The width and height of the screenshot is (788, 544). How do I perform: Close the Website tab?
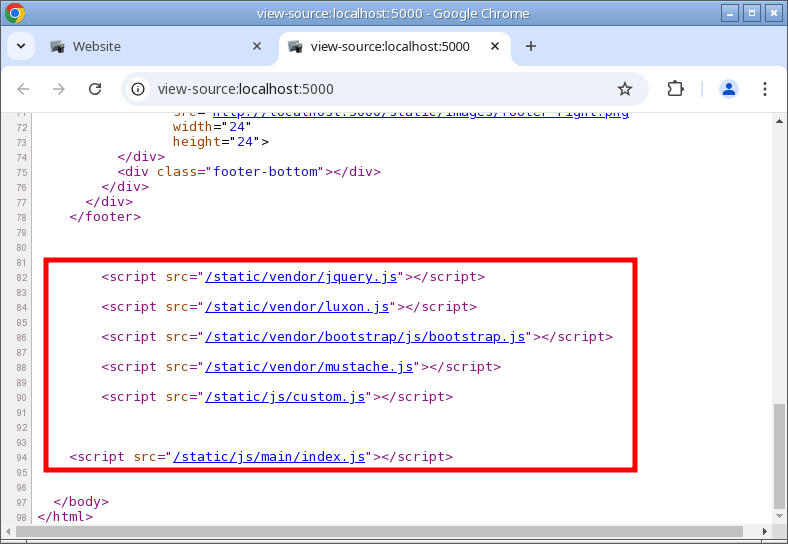[257, 46]
